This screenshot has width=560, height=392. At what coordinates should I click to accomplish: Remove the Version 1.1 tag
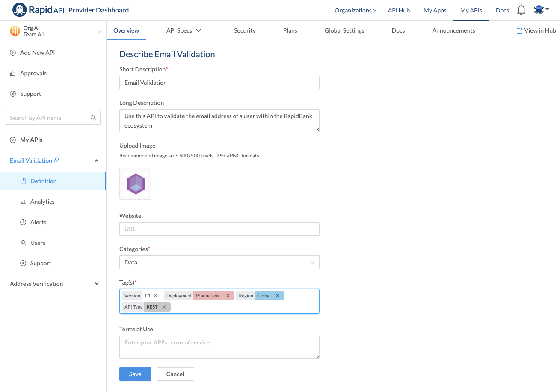(155, 296)
